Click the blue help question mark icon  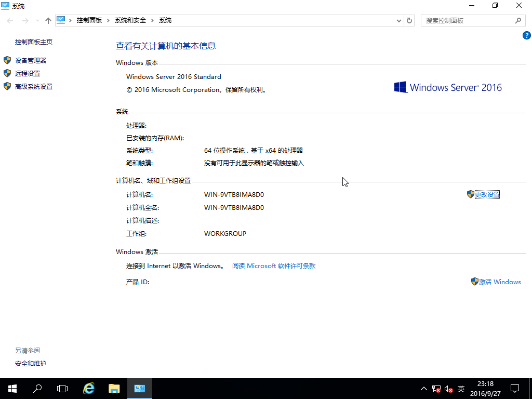pyautogui.click(x=526, y=36)
